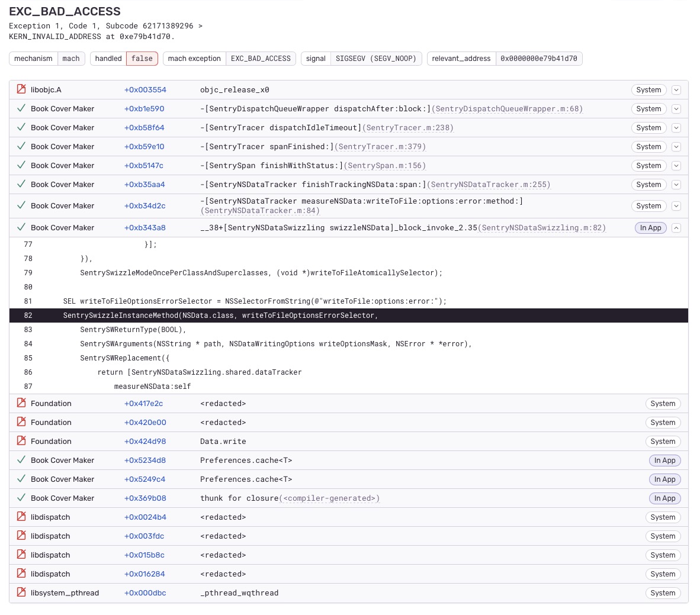Click the green checkmark on thunk for closure frame

(x=21, y=498)
